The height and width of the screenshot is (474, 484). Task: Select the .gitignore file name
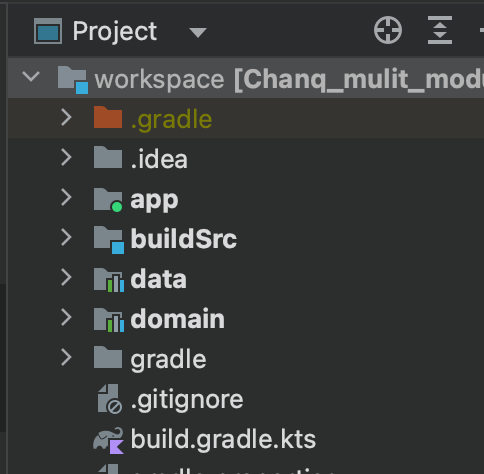tap(187, 400)
